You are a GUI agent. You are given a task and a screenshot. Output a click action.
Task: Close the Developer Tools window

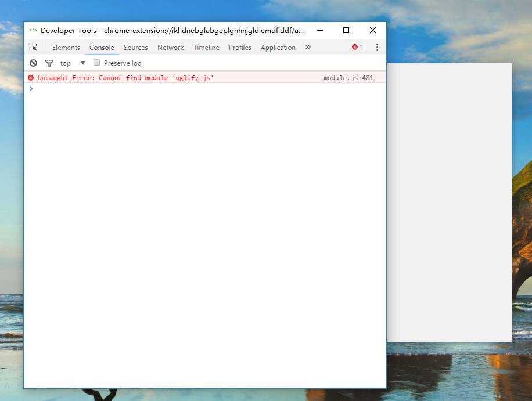point(372,31)
